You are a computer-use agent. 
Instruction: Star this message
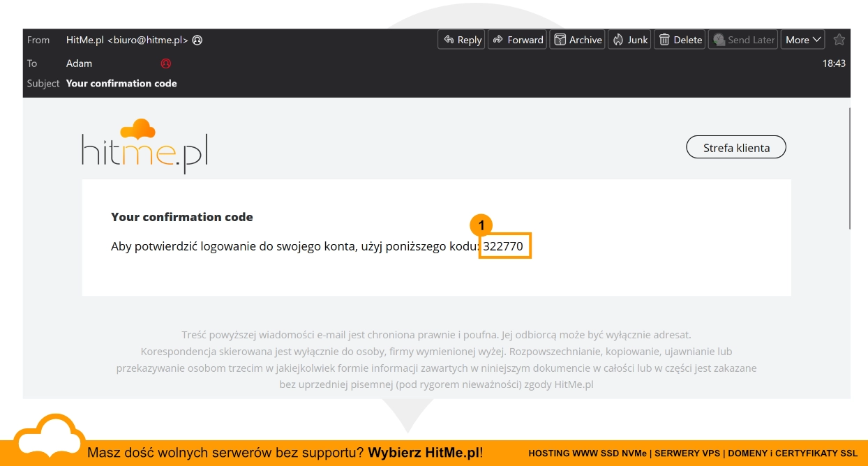click(x=839, y=40)
